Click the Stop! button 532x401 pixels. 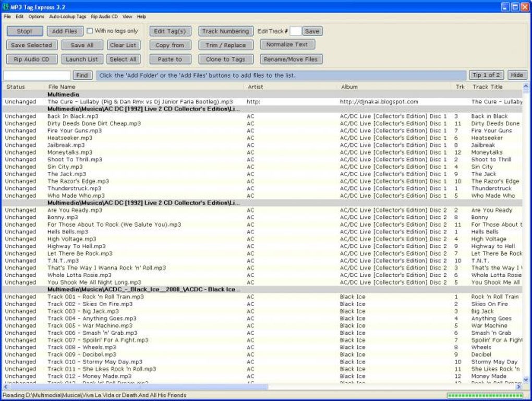[25, 31]
